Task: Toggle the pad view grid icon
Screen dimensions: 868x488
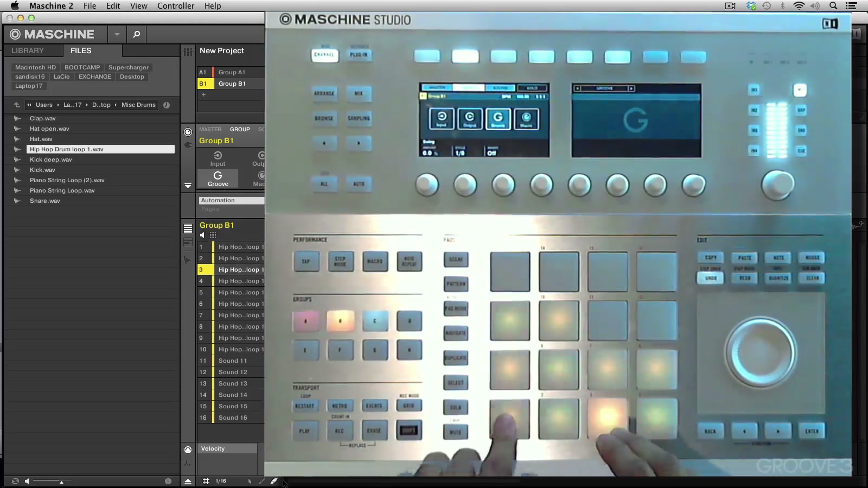Action: [213, 235]
